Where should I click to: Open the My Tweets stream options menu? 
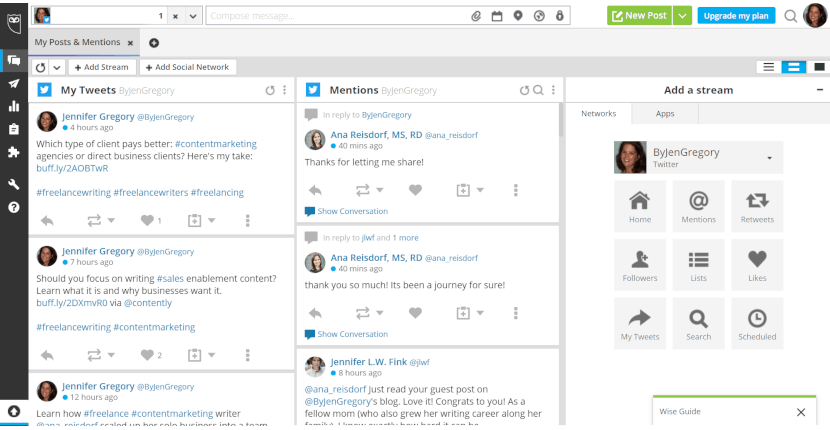[285, 90]
